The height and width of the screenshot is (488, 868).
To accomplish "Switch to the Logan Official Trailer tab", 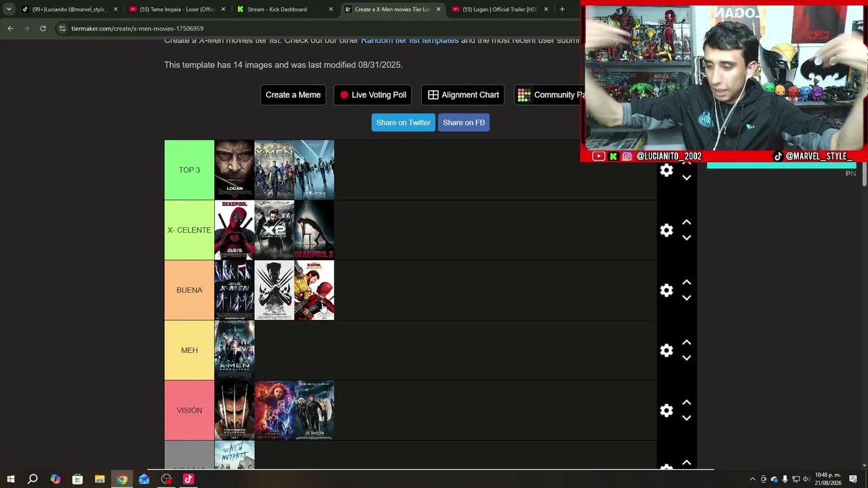I will coord(500,9).
